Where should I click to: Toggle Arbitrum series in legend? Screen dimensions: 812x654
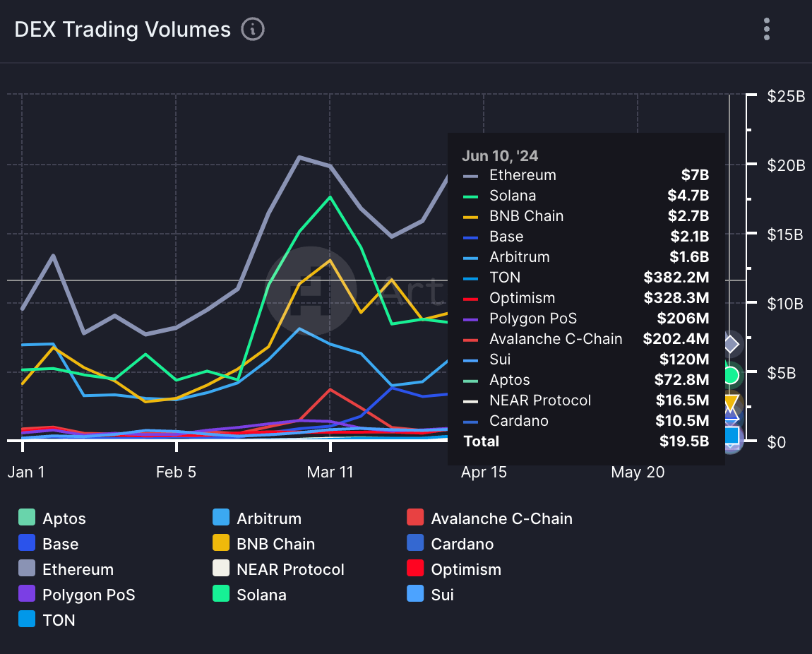tap(257, 518)
